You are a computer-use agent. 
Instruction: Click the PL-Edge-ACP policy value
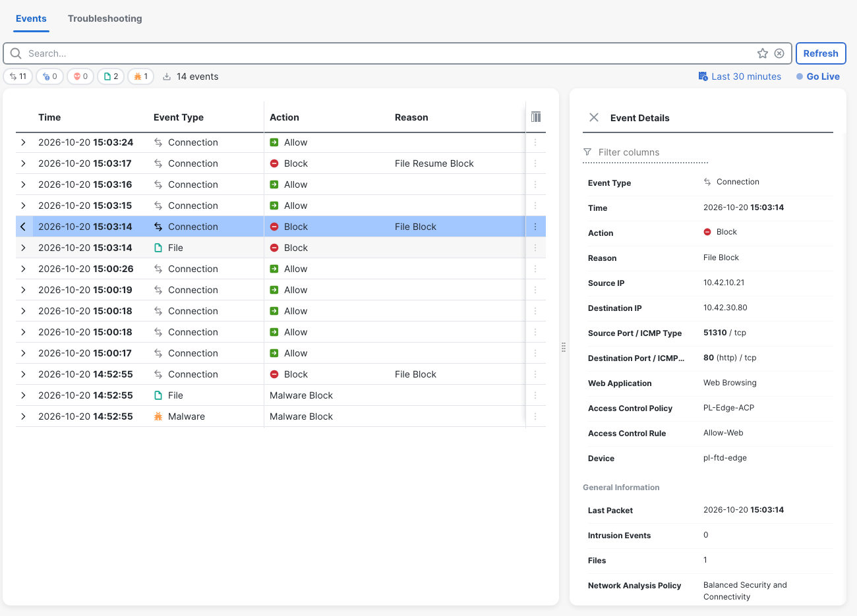[x=728, y=408]
